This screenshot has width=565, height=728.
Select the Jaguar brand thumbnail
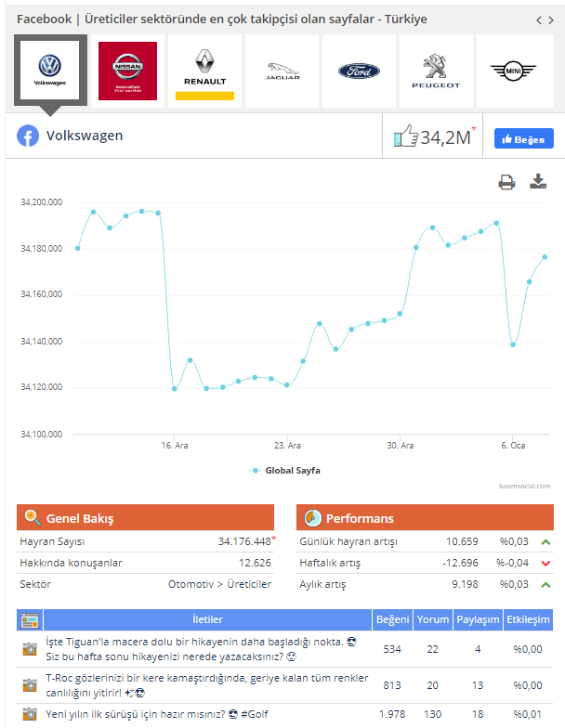282,71
